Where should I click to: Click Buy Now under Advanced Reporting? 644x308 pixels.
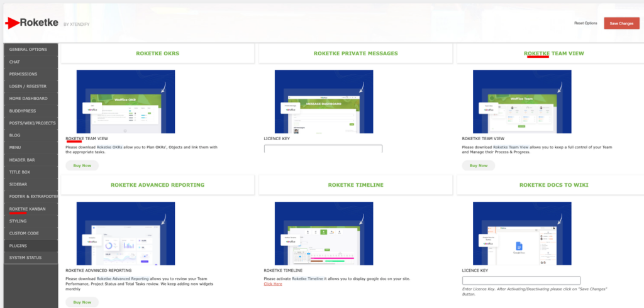82,302
